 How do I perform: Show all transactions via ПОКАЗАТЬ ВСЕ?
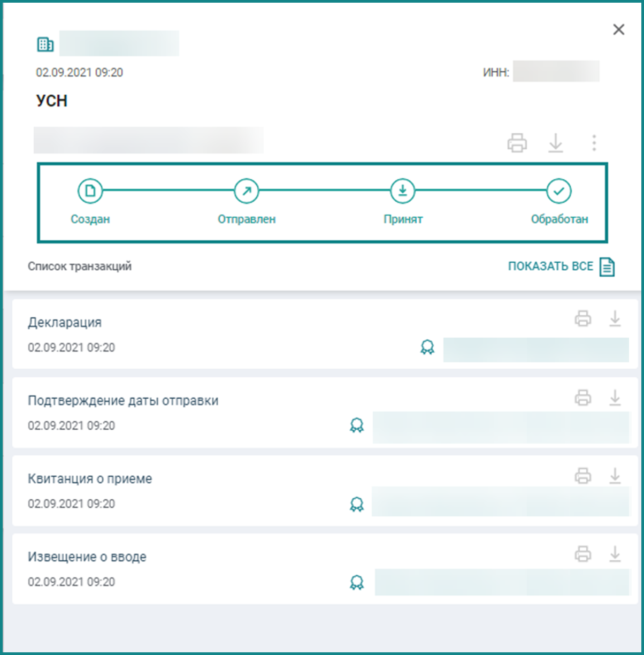click(562, 266)
